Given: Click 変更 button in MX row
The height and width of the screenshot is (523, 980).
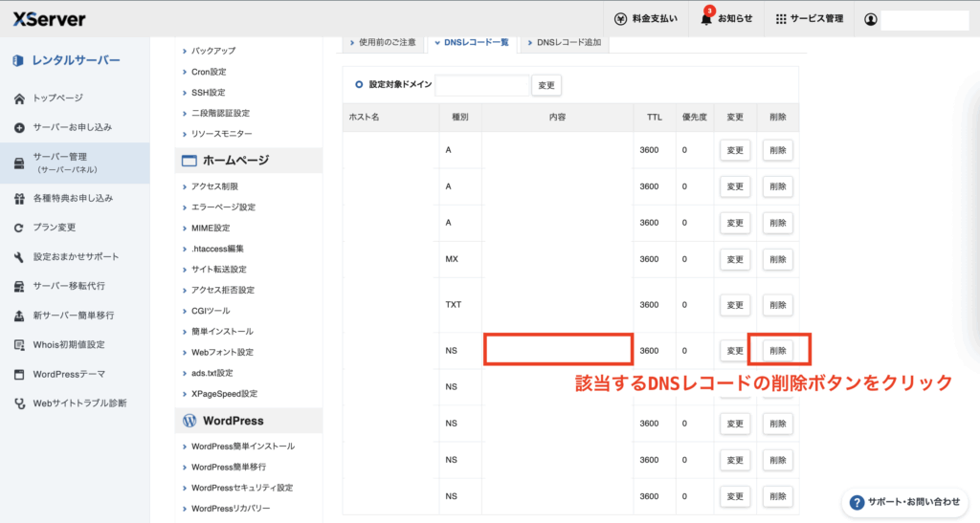Looking at the screenshot, I should 735,260.
